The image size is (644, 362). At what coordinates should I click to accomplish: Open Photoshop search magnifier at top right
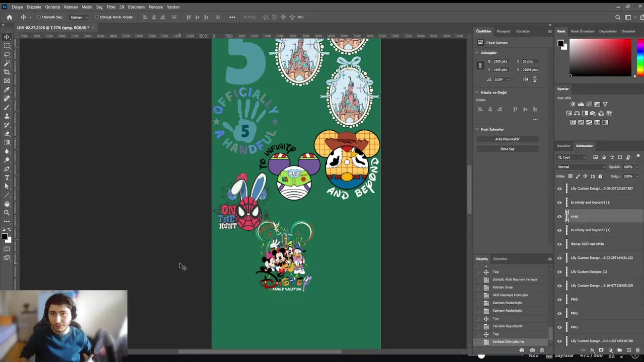click(618, 17)
